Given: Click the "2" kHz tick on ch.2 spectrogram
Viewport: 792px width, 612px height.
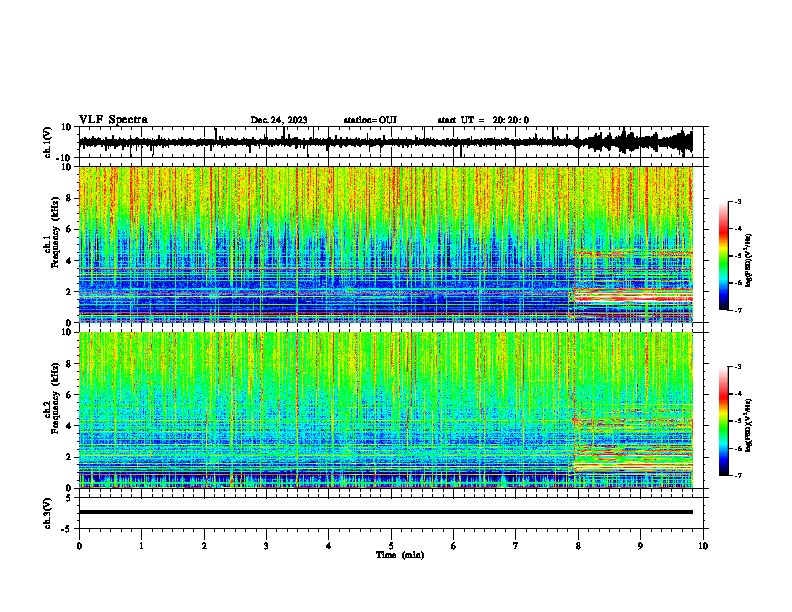Looking at the screenshot, I should pos(70,457).
